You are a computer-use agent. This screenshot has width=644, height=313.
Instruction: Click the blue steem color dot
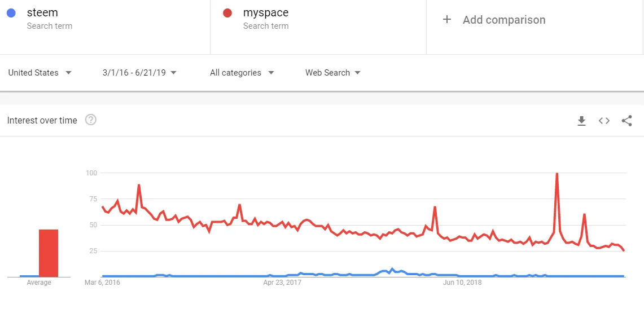11,13
